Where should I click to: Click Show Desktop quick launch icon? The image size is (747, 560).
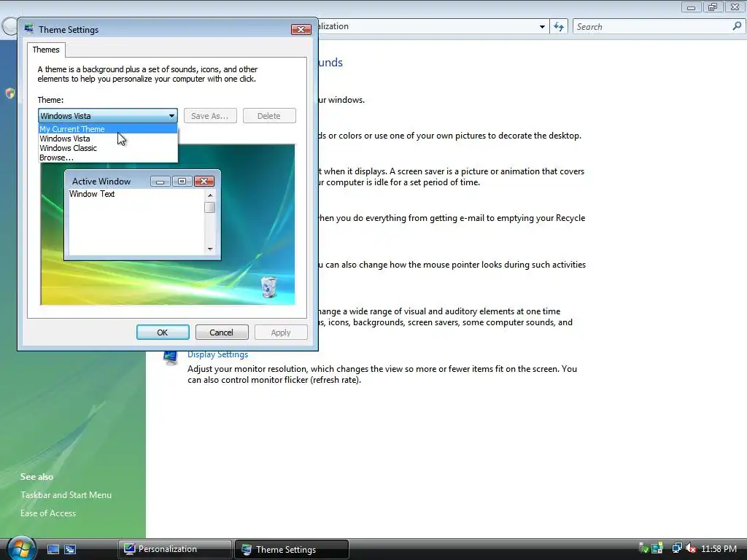[x=53, y=550]
